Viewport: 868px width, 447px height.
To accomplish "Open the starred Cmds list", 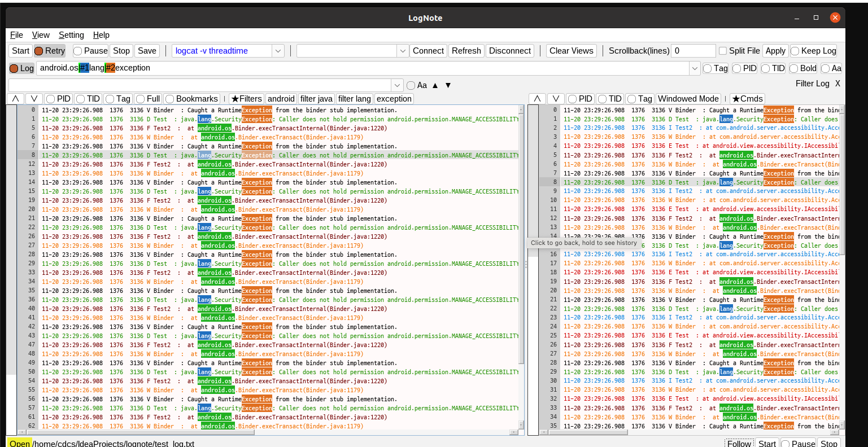I will coord(747,99).
